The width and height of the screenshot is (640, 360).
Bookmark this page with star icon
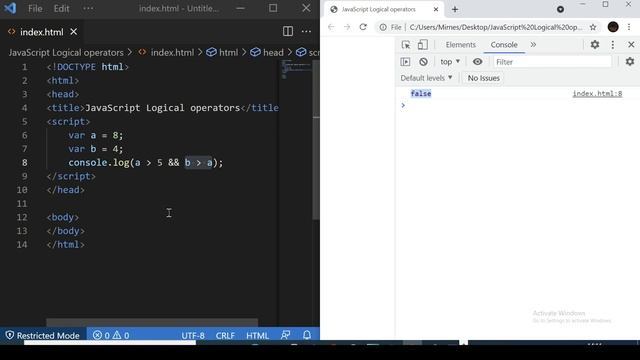[x=593, y=27]
